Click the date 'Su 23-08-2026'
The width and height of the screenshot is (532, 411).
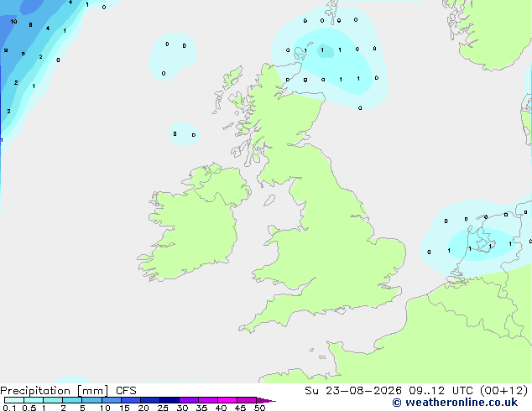pos(353,391)
